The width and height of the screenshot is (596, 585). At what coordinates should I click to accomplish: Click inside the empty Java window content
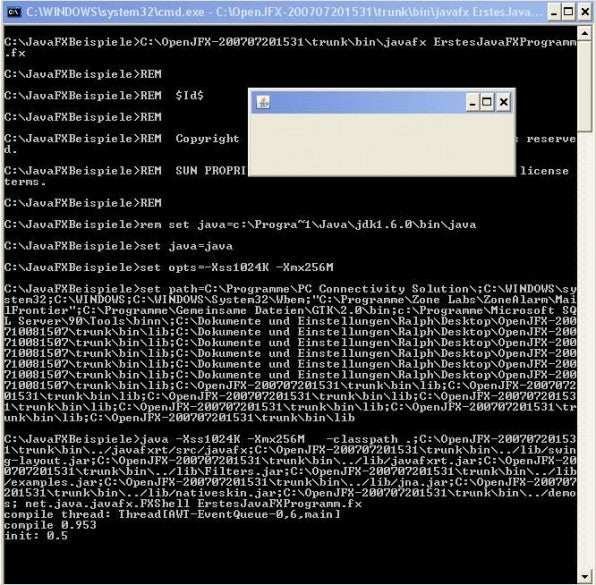coord(382,144)
